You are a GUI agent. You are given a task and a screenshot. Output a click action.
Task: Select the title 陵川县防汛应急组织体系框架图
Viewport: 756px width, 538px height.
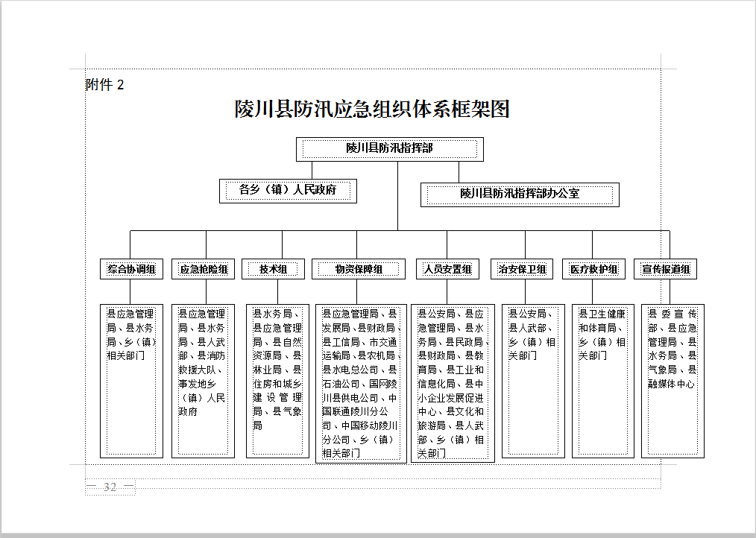[x=372, y=110]
